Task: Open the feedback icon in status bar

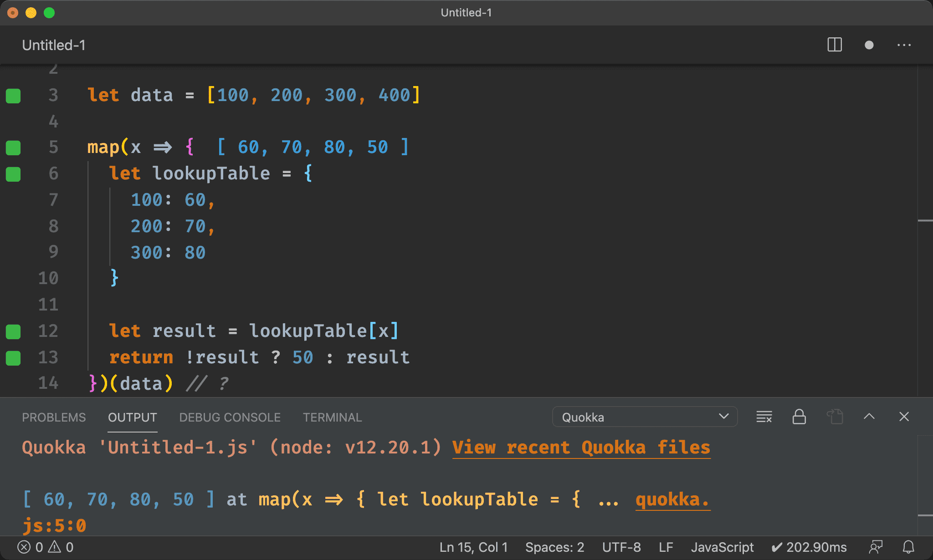Action: [x=876, y=547]
